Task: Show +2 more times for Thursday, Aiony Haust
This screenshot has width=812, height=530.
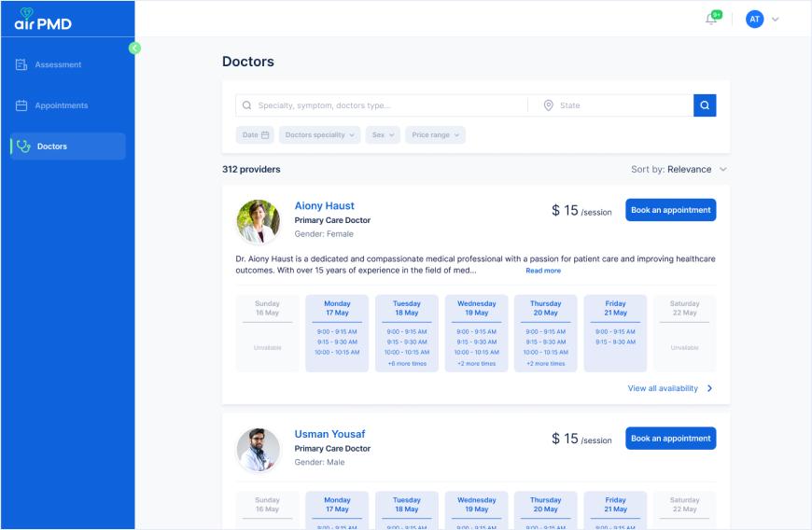Action: 546,364
